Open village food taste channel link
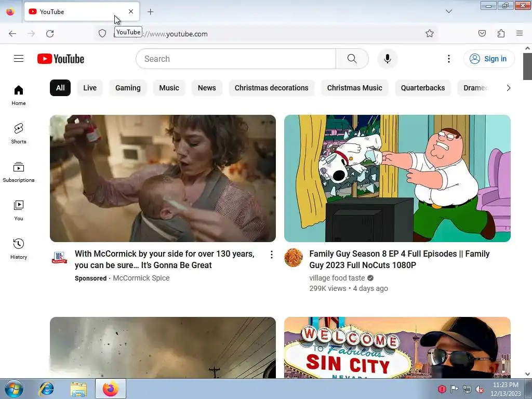532x399 pixels. [337, 278]
